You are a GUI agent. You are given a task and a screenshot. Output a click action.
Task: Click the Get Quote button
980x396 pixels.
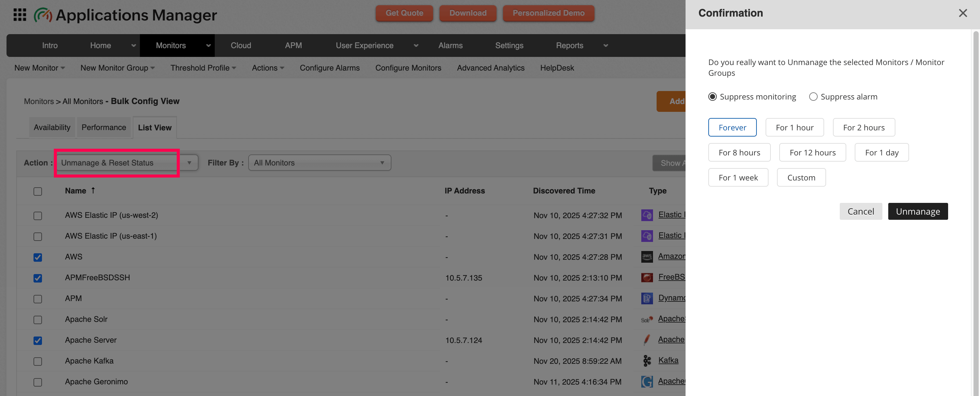click(x=404, y=13)
